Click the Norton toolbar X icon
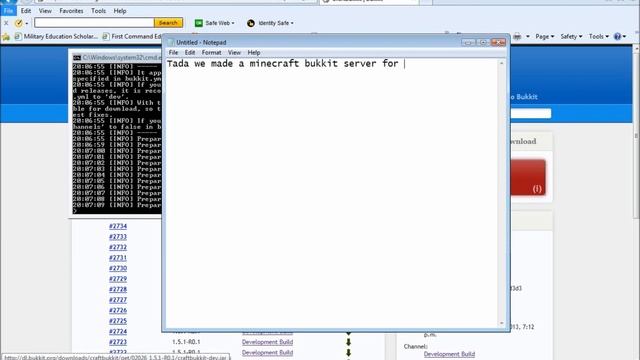 6,23
